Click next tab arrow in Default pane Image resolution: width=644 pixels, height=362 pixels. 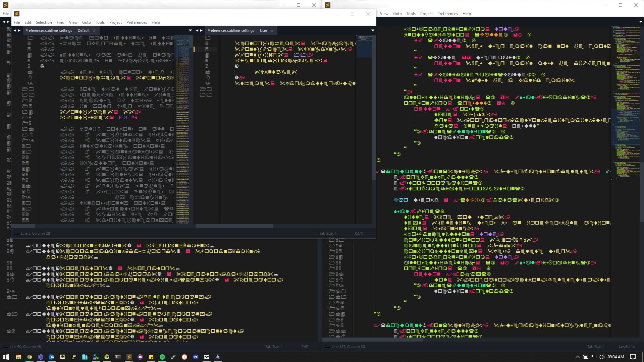19,31
